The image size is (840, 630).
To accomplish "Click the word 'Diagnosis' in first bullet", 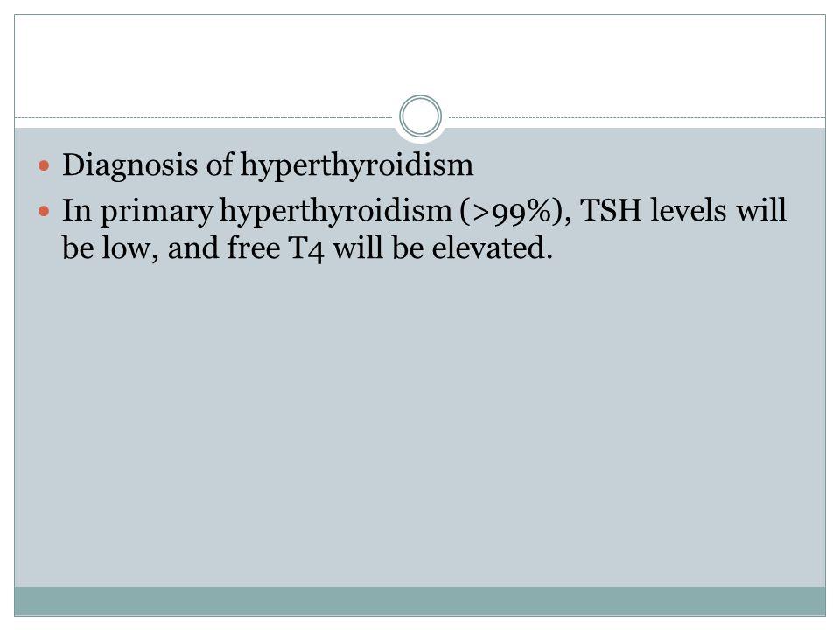I will point(130,165).
